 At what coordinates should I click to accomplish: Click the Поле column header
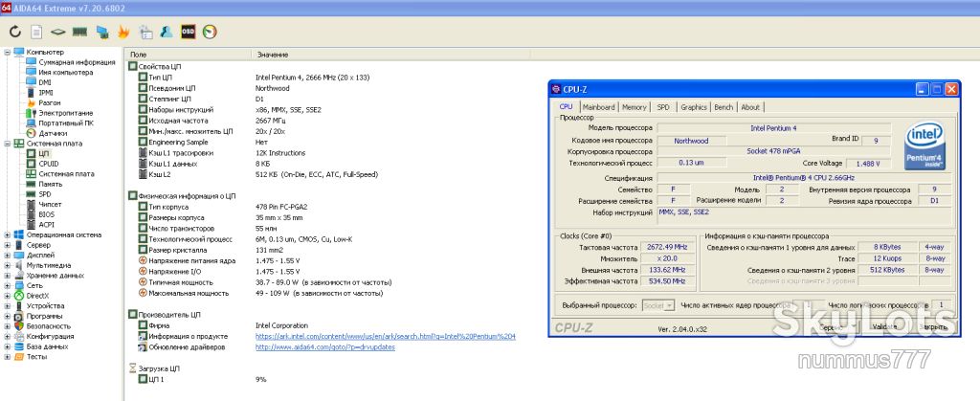click(x=188, y=55)
